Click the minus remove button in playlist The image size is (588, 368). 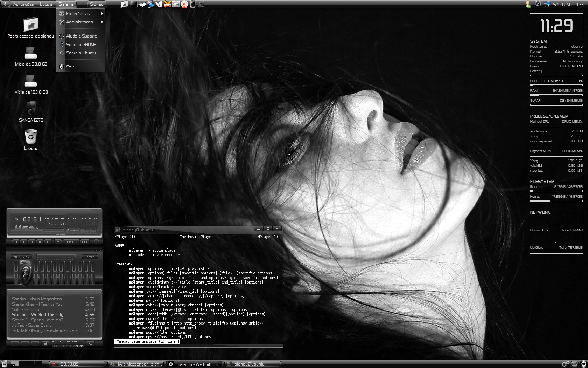click(x=25, y=344)
